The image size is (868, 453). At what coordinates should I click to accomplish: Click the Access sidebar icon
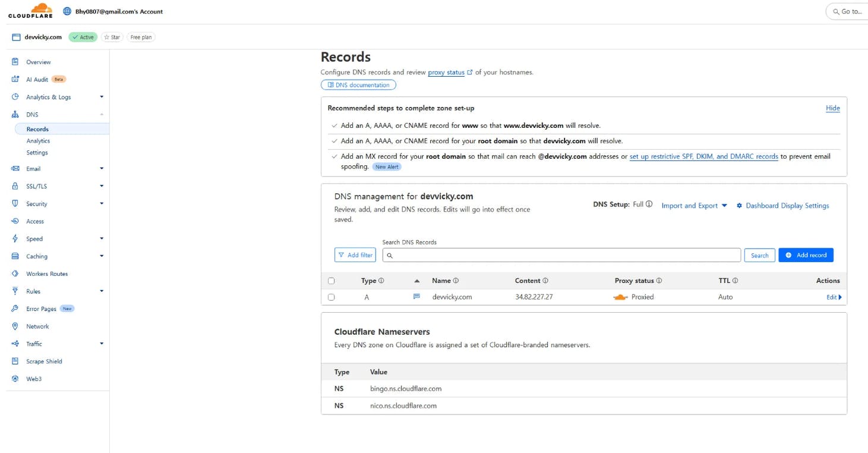coord(15,221)
